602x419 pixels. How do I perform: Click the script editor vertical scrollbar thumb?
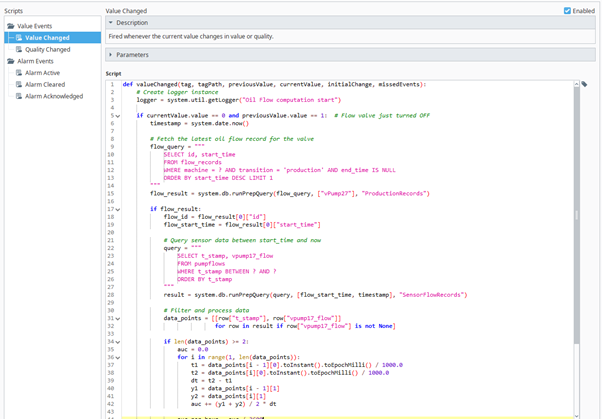576,215
